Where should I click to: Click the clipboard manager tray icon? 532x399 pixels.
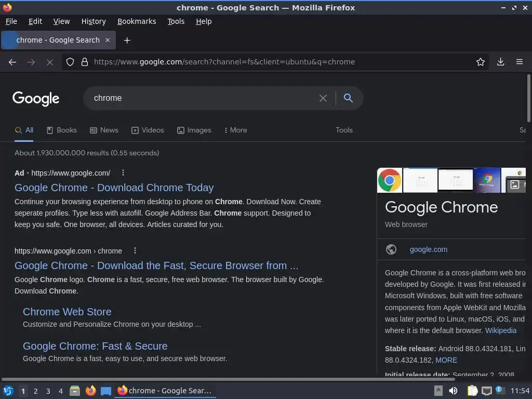coord(472,391)
